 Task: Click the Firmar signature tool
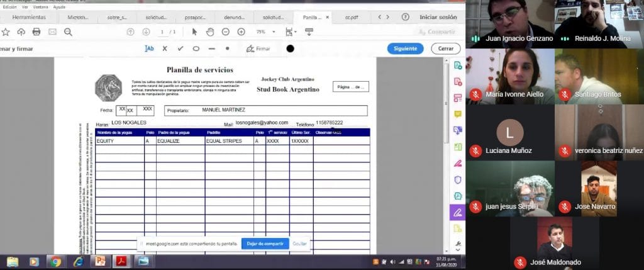[x=258, y=48]
